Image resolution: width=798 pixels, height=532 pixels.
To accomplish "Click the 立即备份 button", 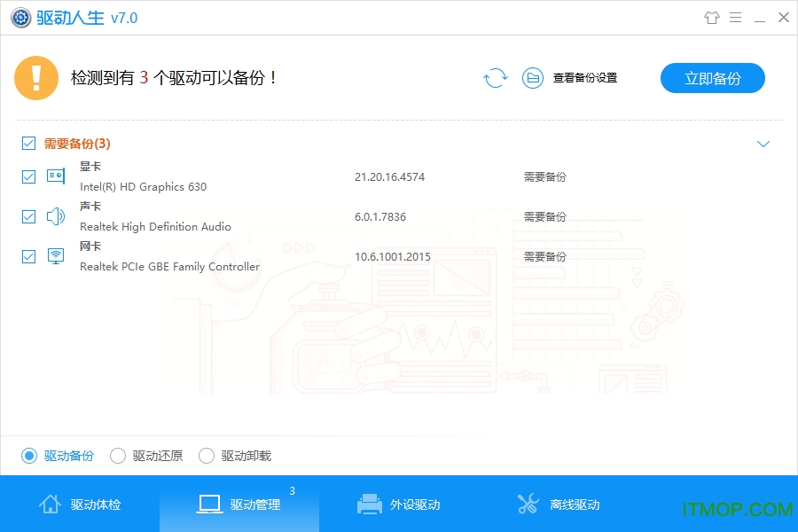I will [713, 78].
